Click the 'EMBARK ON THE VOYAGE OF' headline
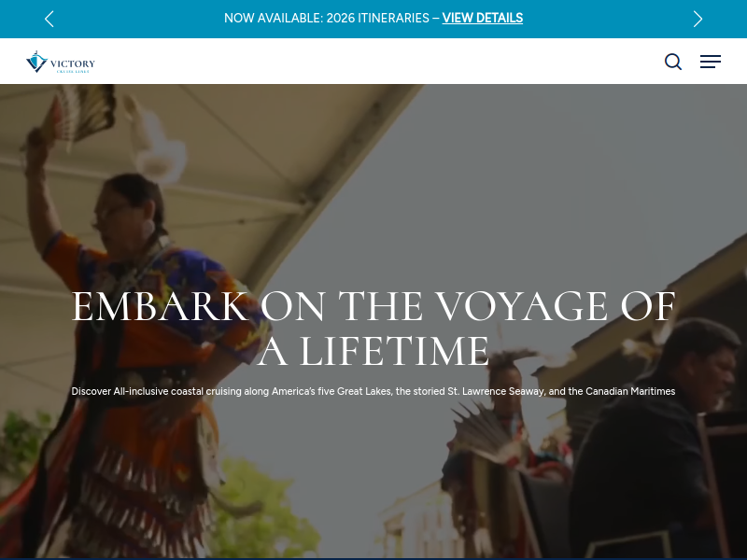The image size is (747, 560). pos(373,306)
